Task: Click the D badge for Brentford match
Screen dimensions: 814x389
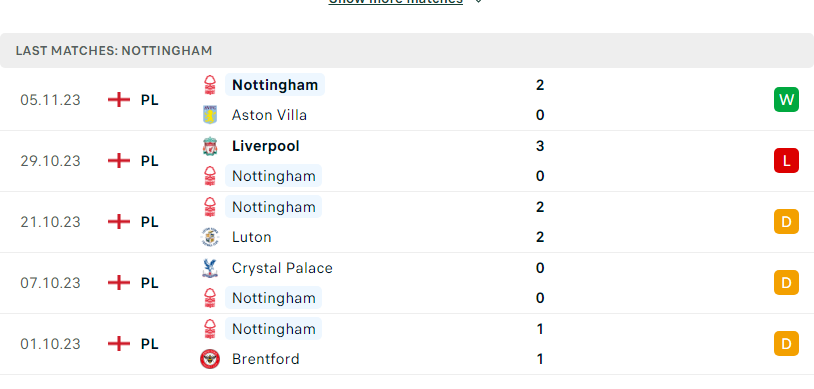Action: pyautogui.click(x=786, y=344)
